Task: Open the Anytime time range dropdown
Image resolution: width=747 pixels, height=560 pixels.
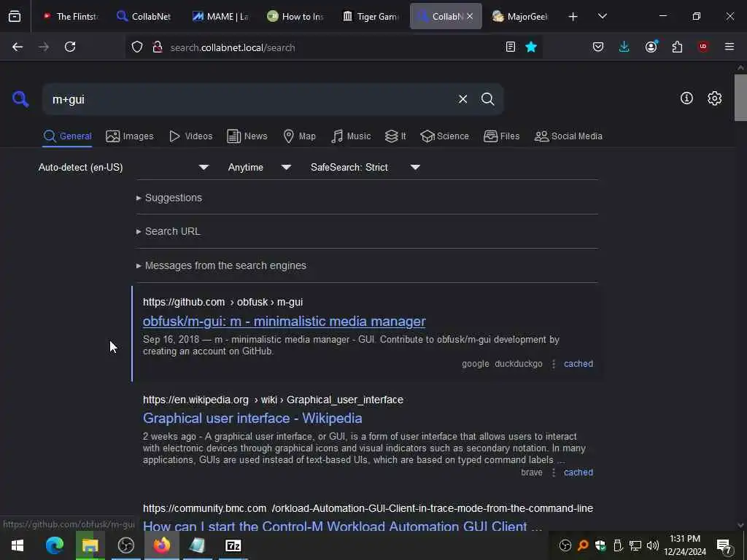Action: 260,167
